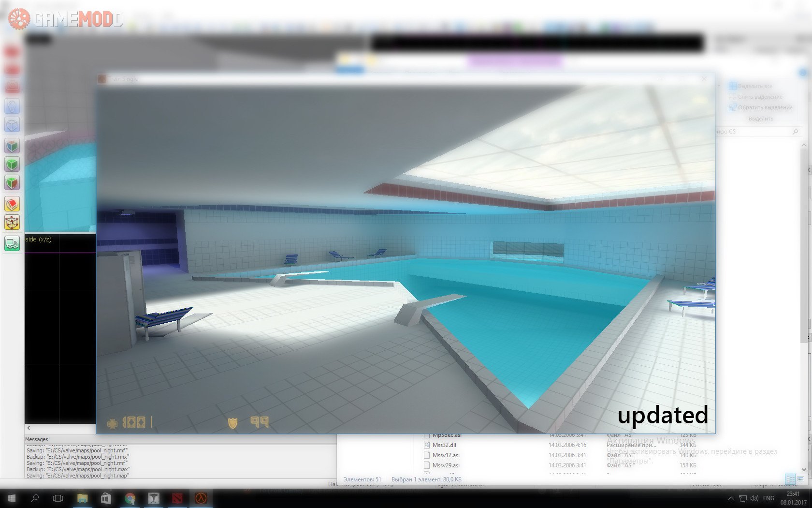The image size is (812, 508).
Task: Open the Half-Life lambda taskbar icon
Action: tap(201, 498)
